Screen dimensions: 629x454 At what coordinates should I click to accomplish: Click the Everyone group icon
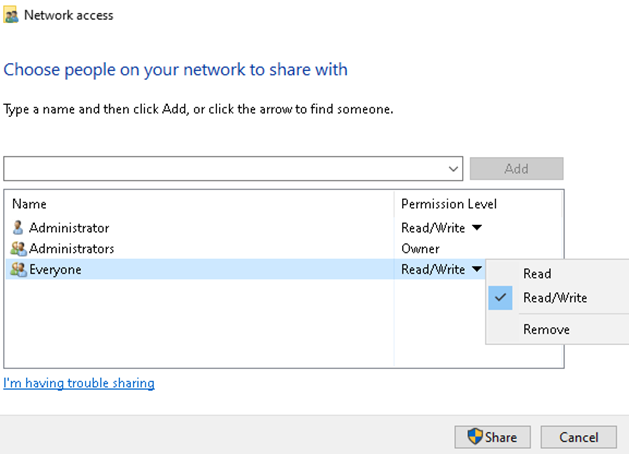[x=18, y=269]
